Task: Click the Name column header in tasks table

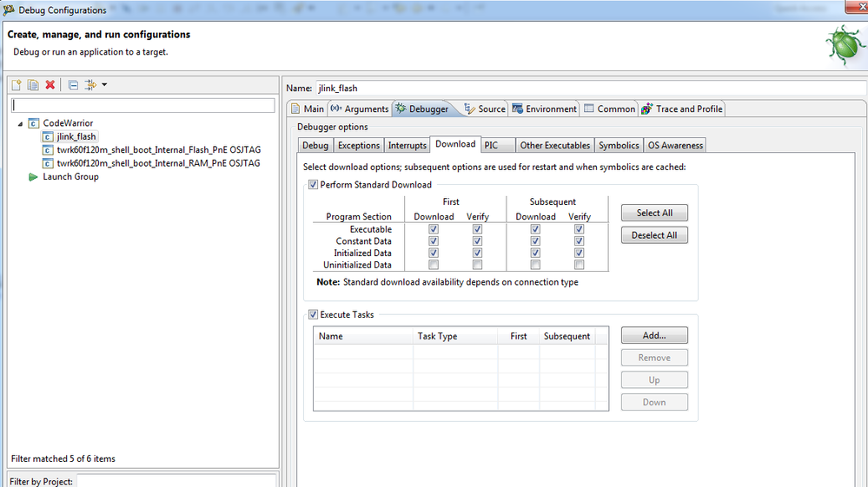Action: [x=363, y=336]
